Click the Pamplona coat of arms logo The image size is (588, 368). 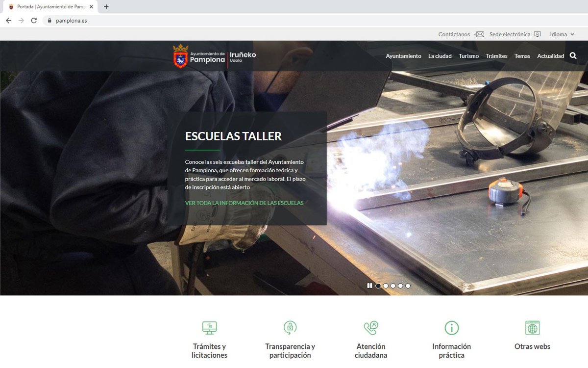181,56
